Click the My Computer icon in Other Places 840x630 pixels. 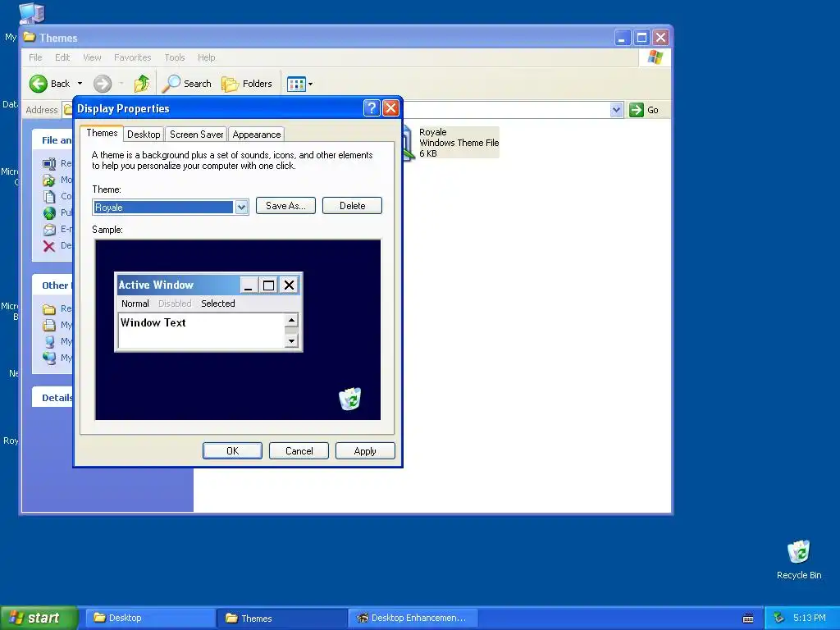(x=49, y=342)
